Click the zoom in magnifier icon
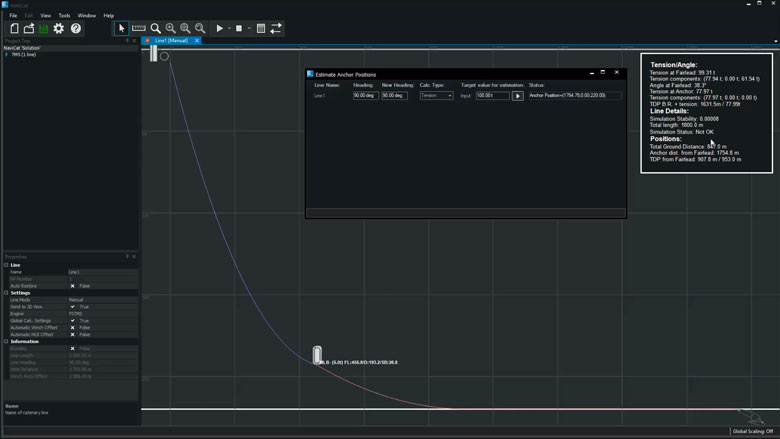The height and width of the screenshot is (439, 780). (170, 29)
